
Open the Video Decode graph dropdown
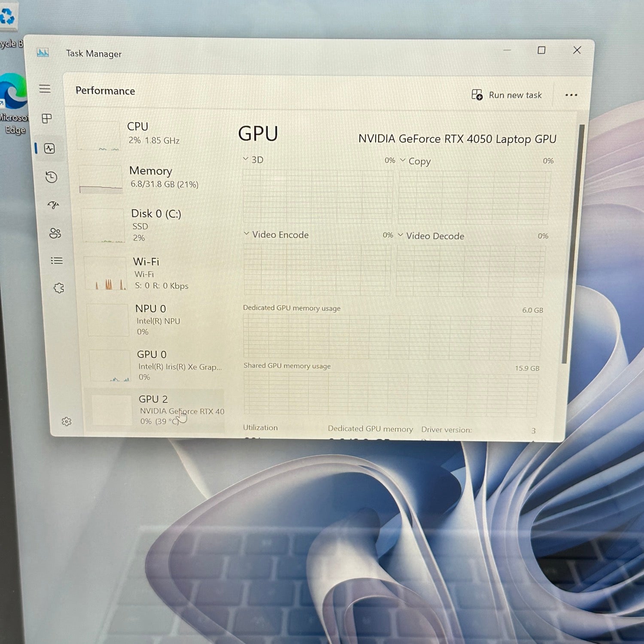coord(401,235)
